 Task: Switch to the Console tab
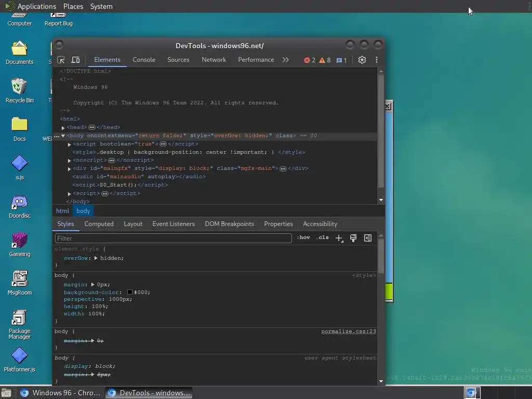(x=144, y=60)
